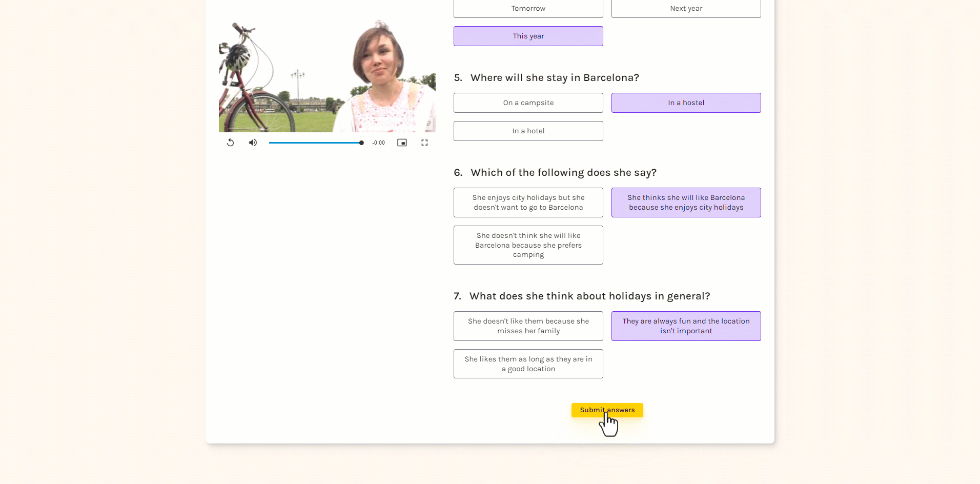Screen dimensions: 980x484
Task: Pick 'On a campsite' for question 5
Action: click(528, 103)
